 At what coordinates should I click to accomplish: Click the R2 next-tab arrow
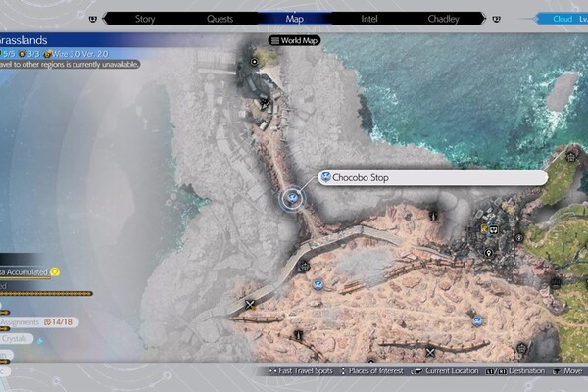(x=496, y=19)
